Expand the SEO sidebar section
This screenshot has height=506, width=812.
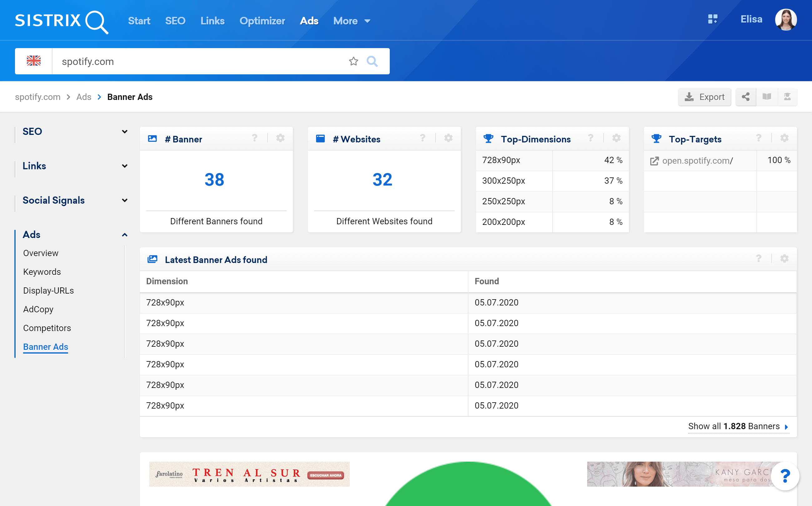click(x=125, y=131)
